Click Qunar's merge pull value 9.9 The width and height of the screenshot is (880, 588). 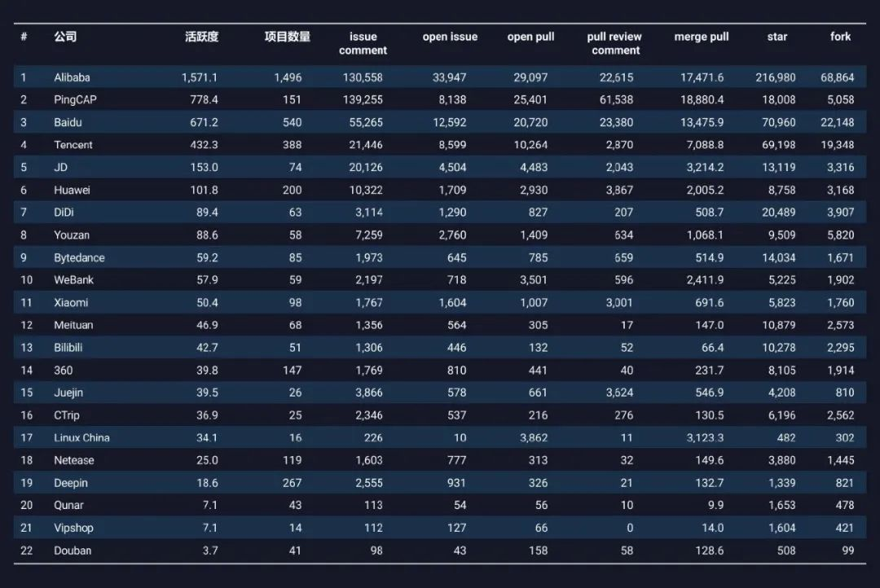pos(715,505)
